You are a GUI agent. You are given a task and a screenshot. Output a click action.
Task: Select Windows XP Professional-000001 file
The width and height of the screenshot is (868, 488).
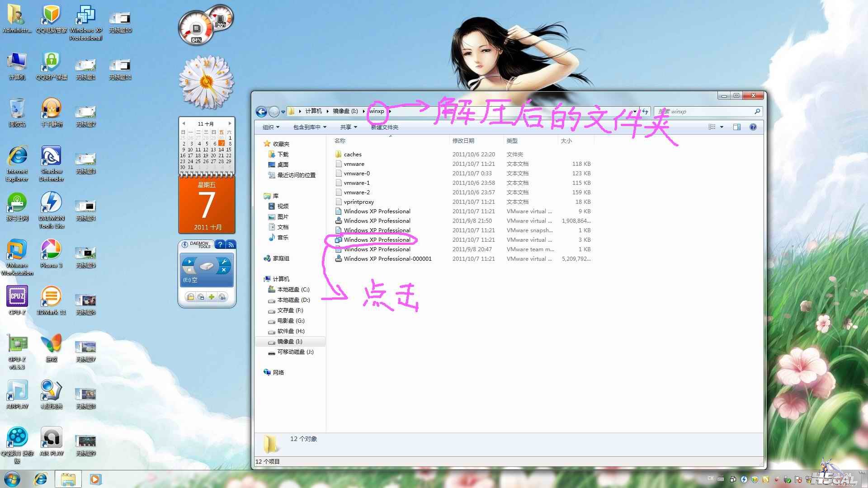click(383, 258)
